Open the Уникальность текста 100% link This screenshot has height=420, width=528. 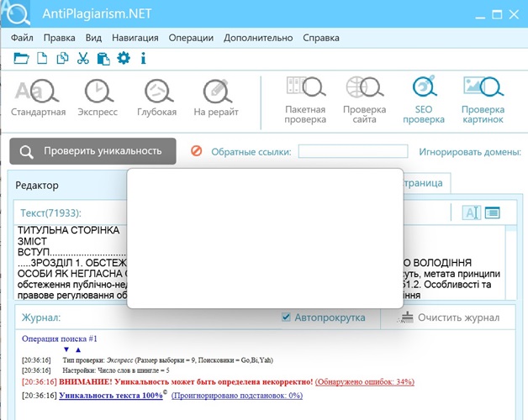coord(111,395)
